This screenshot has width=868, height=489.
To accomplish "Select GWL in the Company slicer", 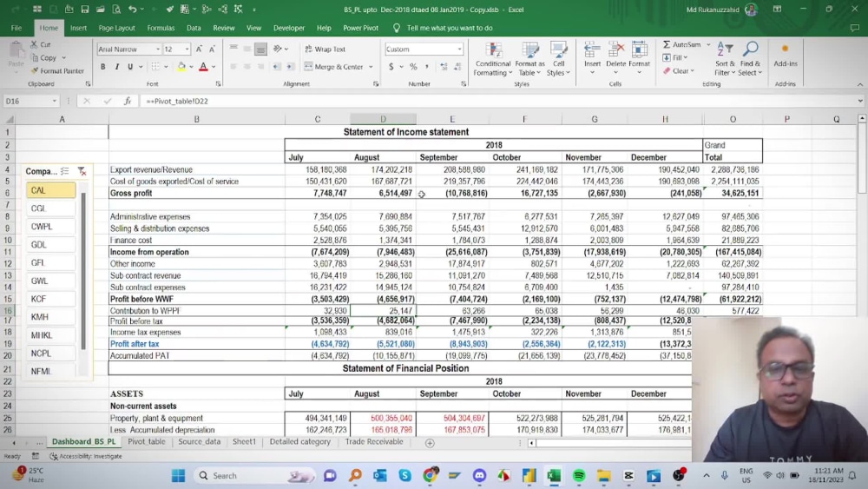I will pos(50,281).
